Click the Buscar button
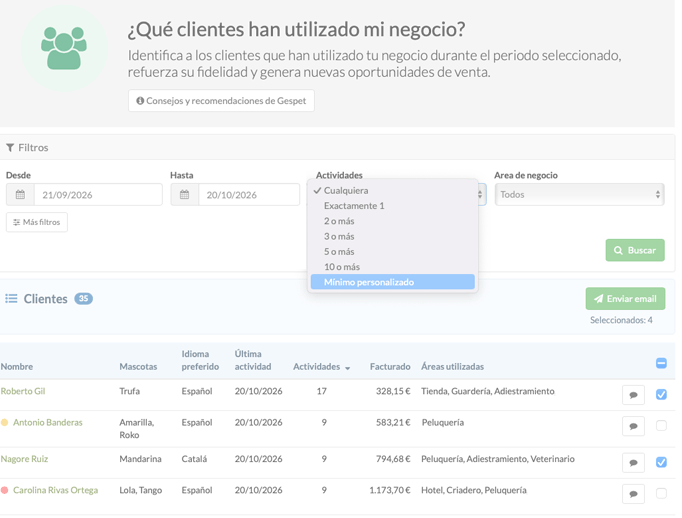Image resolution: width=682 pixels, height=518 pixels. [x=635, y=250]
